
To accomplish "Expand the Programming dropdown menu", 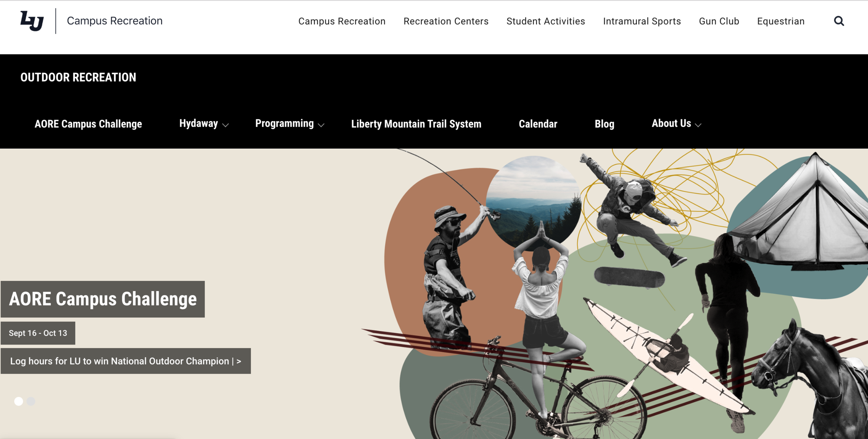I will pos(290,124).
